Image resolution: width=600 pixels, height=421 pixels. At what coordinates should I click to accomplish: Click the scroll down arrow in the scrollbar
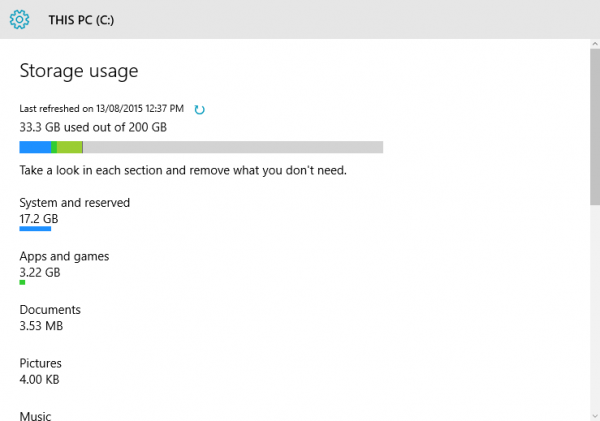pos(595,416)
